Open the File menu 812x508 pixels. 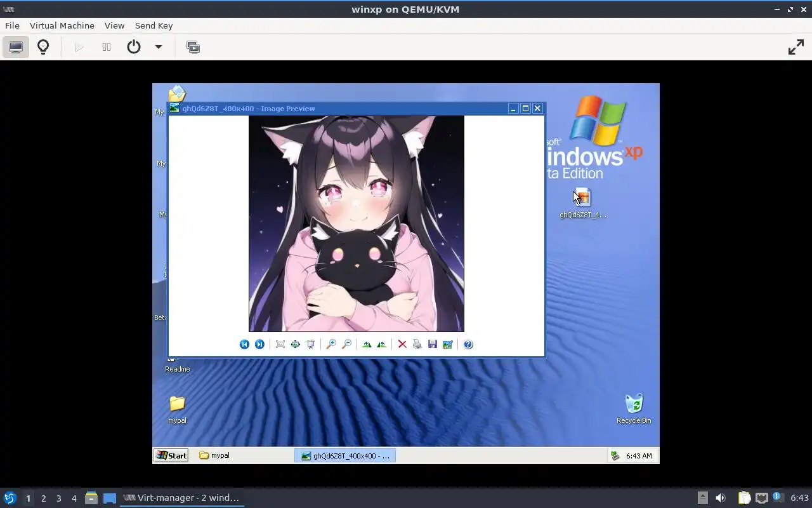[x=12, y=25]
